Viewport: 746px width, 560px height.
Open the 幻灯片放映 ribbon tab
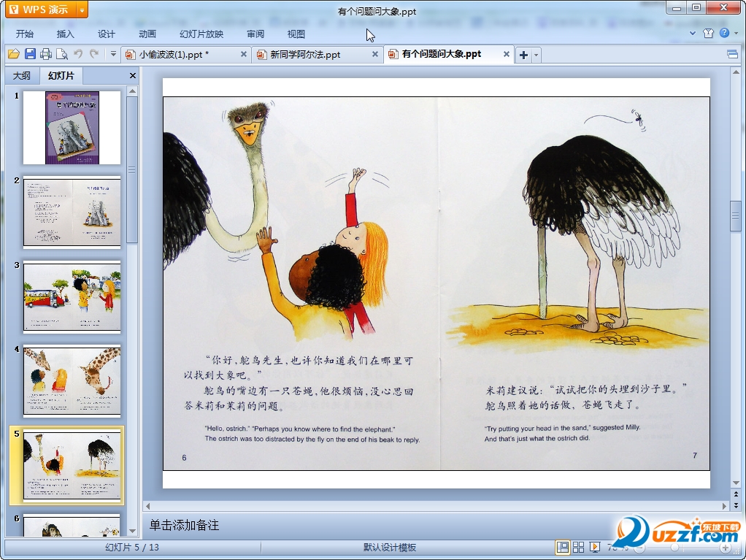(x=201, y=34)
